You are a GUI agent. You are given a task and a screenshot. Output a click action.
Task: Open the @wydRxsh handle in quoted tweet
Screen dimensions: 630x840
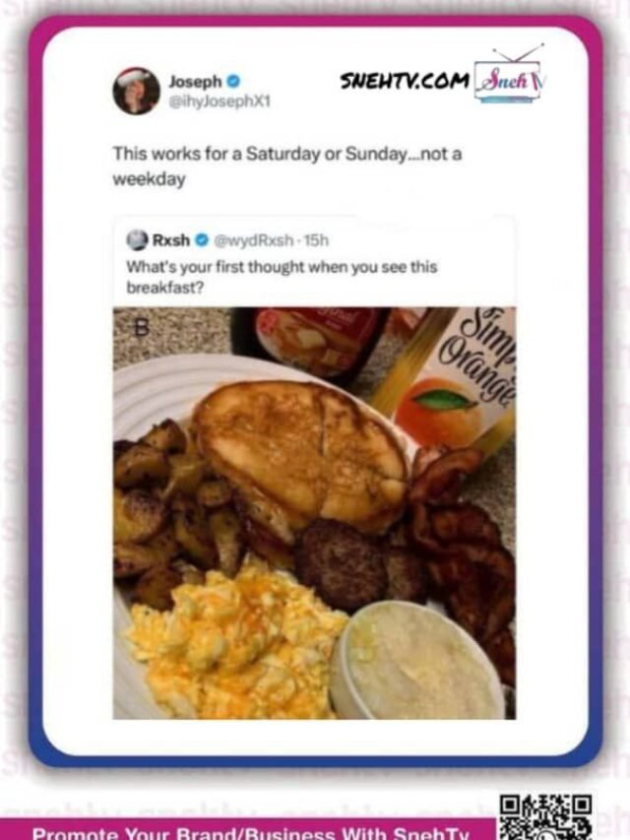coord(254,240)
